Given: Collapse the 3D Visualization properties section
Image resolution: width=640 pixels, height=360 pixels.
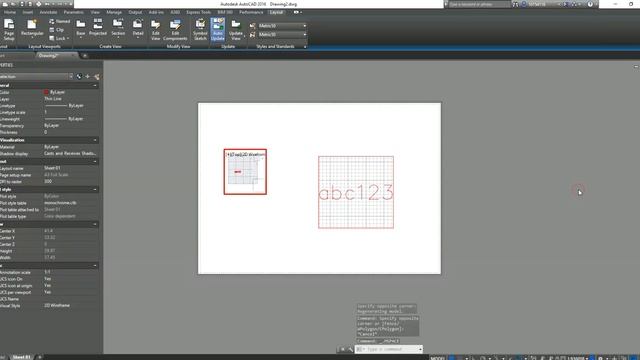Looking at the screenshot, I should coord(95,140).
